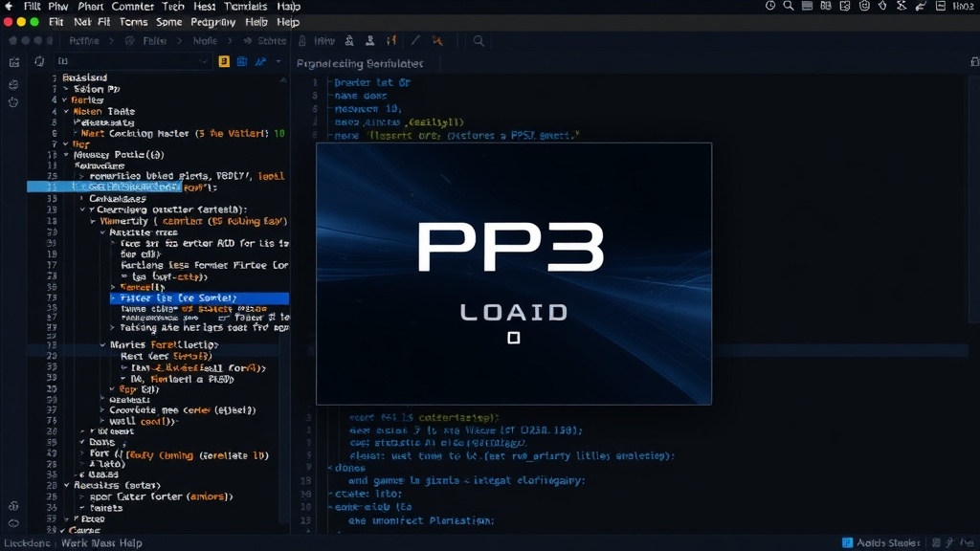Screen dimensions: 980x551
Task: Open the 'Fillt' menu in top menu bar
Action: (32, 7)
